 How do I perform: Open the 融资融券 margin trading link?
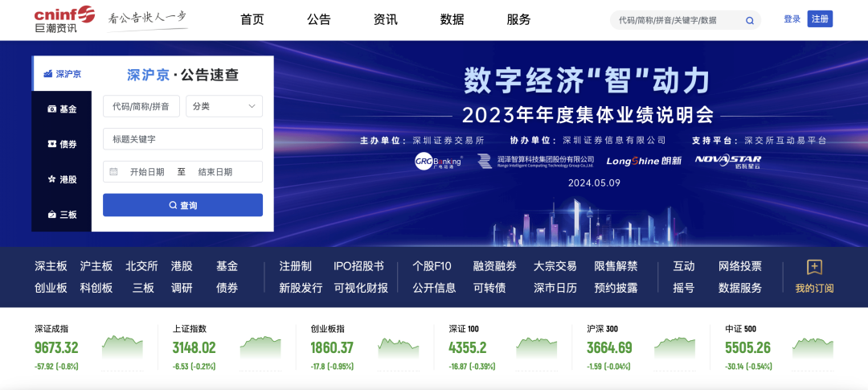pyautogui.click(x=494, y=266)
